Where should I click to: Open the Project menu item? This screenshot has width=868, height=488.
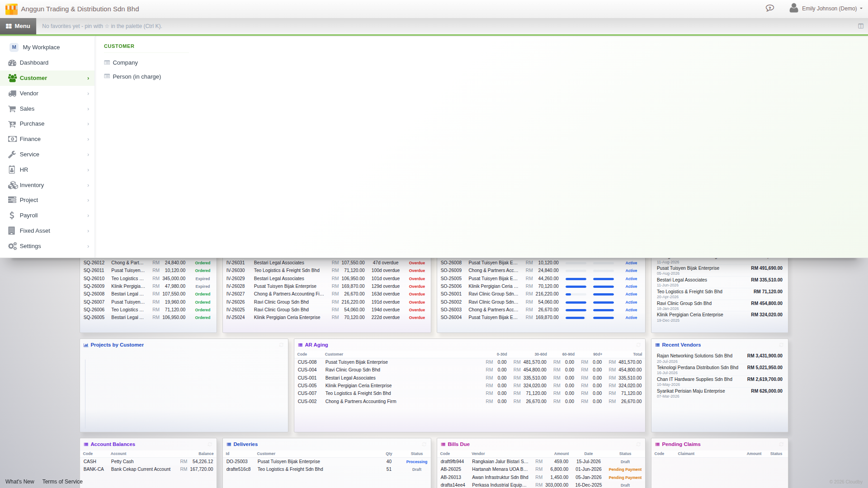(x=47, y=200)
